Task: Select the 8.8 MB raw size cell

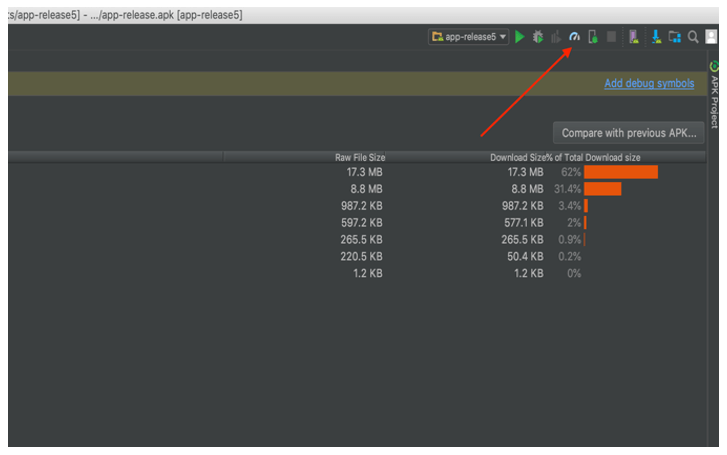Action: (x=366, y=189)
